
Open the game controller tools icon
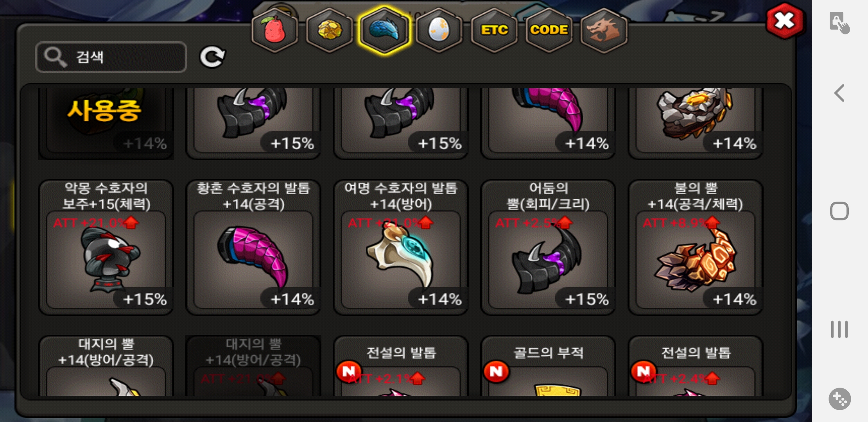pyautogui.click(x=839, y=399)
